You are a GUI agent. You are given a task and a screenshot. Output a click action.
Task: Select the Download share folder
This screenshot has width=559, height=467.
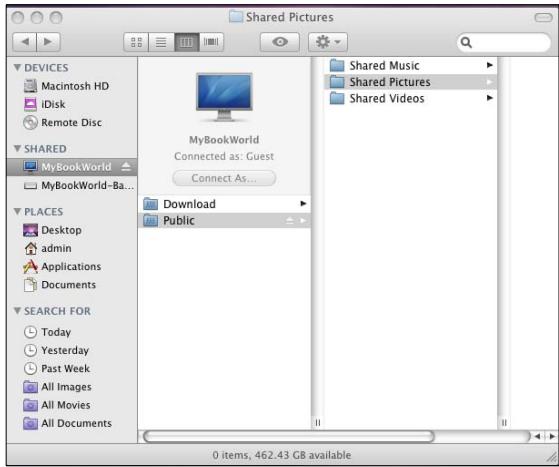[x=224, y=204]
